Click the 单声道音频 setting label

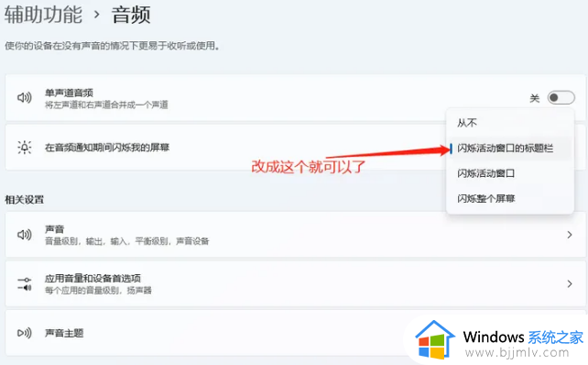pyautogui.click(x=69, y=93)
